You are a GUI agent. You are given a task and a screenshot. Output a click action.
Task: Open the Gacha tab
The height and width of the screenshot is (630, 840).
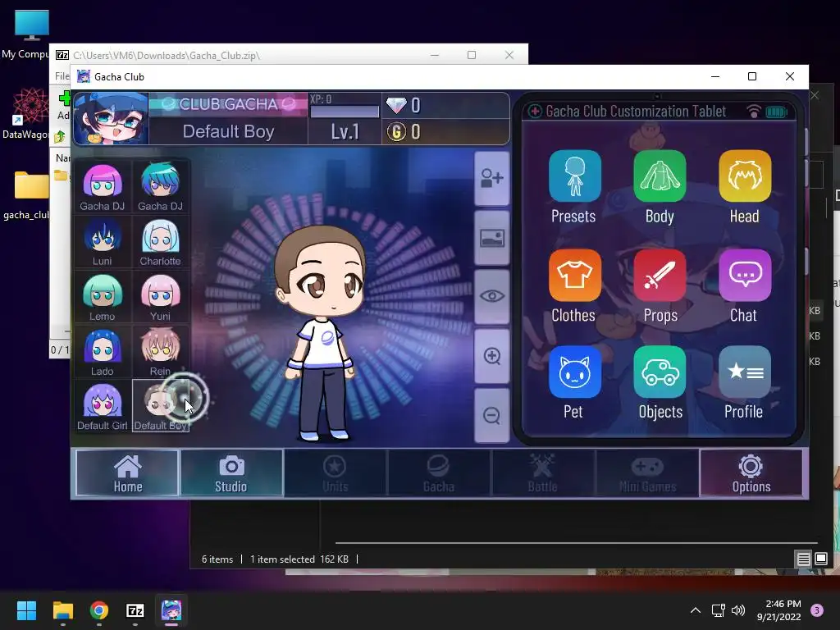(439, 473)
